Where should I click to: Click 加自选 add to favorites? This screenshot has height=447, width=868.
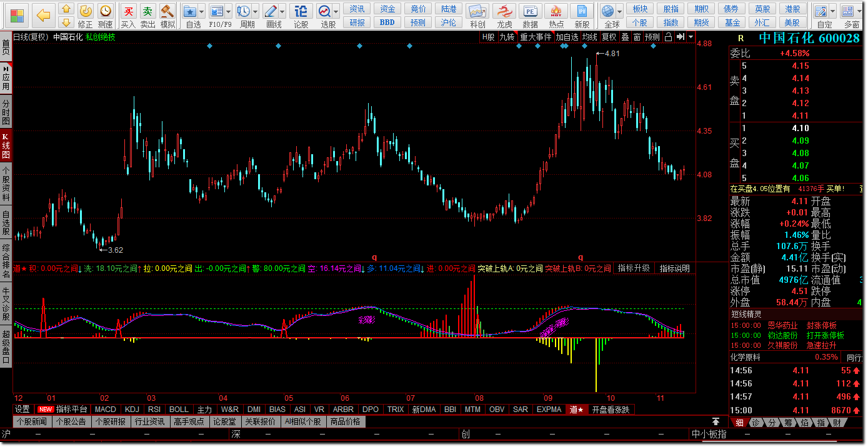[x=567, y=37]
